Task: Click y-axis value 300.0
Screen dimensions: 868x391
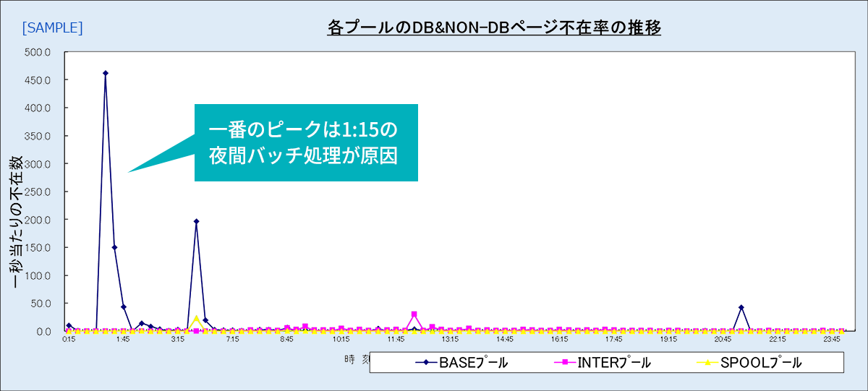Action: tap(38, 164)
